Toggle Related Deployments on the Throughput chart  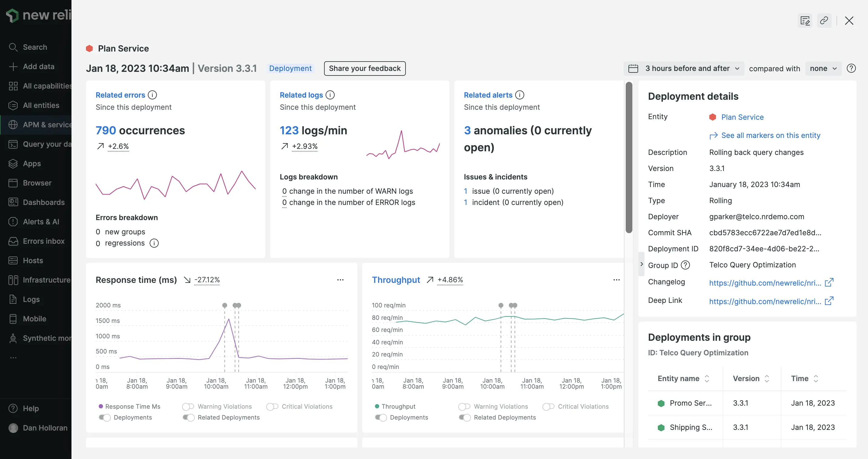(x=465, y=417)
